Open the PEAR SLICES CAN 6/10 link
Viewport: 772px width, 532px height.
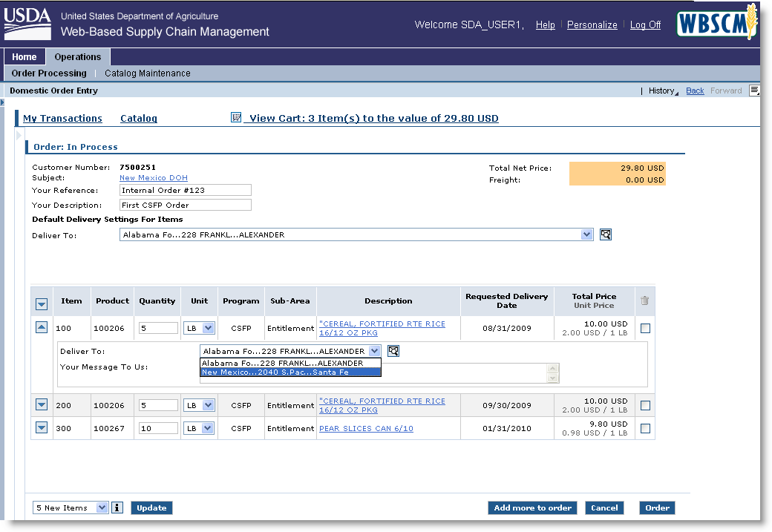(366, 428)
